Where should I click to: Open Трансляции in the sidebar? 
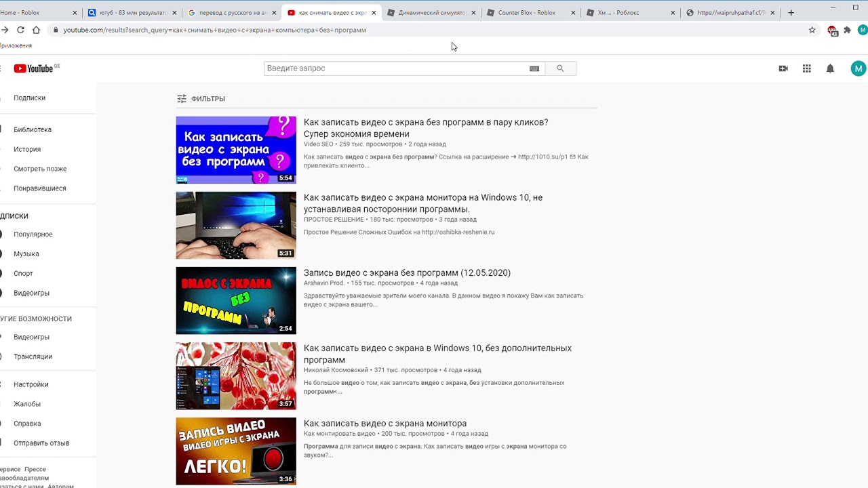[x=33, y=357]
